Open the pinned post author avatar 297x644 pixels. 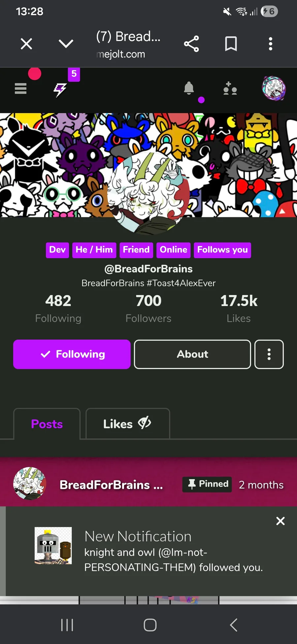(30, 483)
